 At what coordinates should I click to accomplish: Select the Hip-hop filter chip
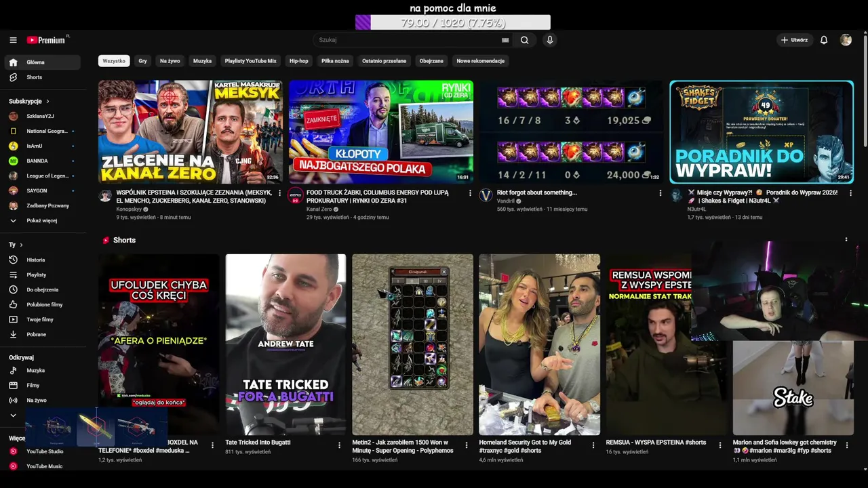[x=299, y=61]
